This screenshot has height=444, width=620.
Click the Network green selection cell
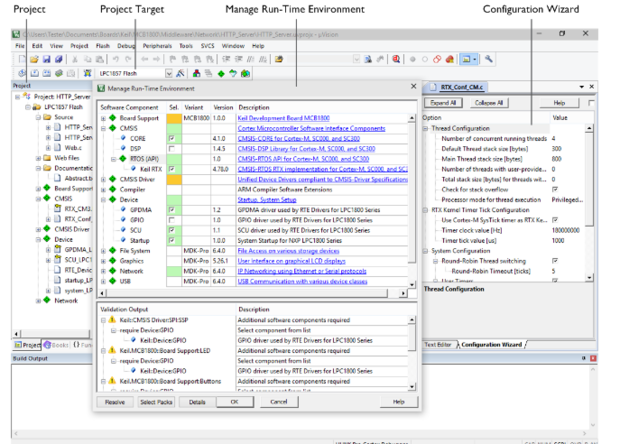[174, 271]
